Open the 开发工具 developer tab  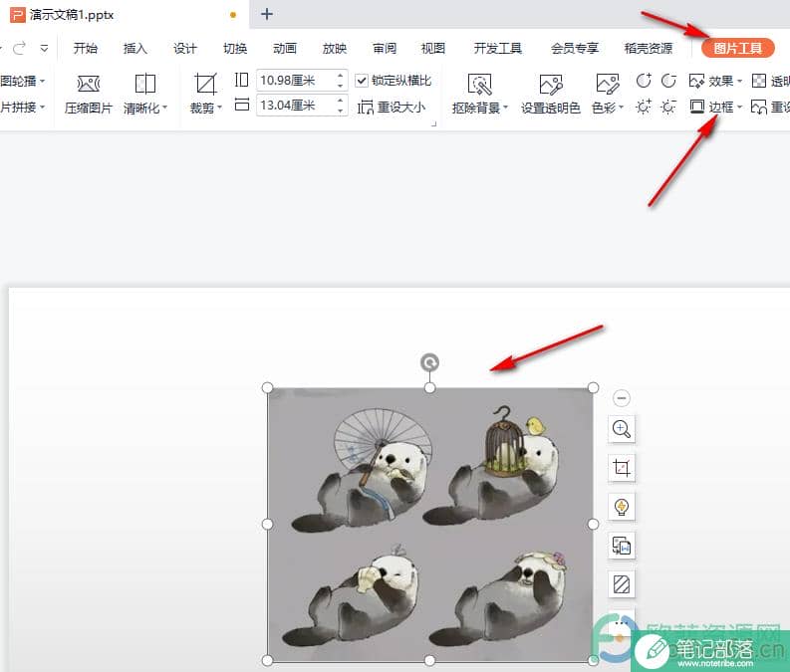[498, 49]
